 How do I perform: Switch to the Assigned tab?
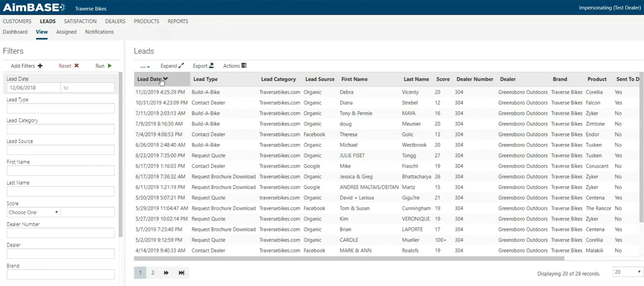pyautogui.click(x=66, y=32)
